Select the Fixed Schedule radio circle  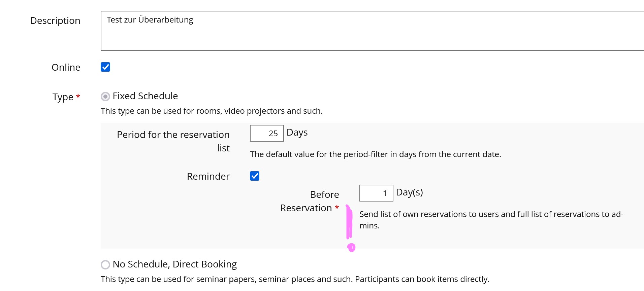click(x=105, y=97)
